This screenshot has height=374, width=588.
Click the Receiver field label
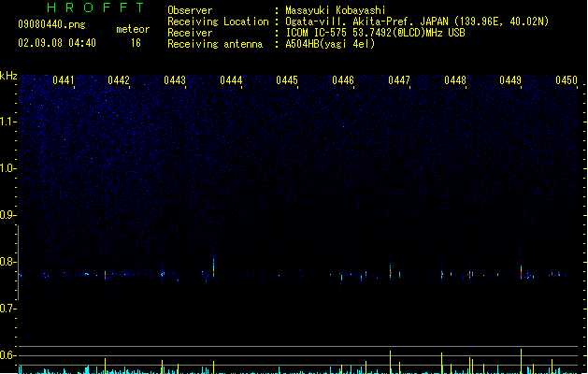190,33
